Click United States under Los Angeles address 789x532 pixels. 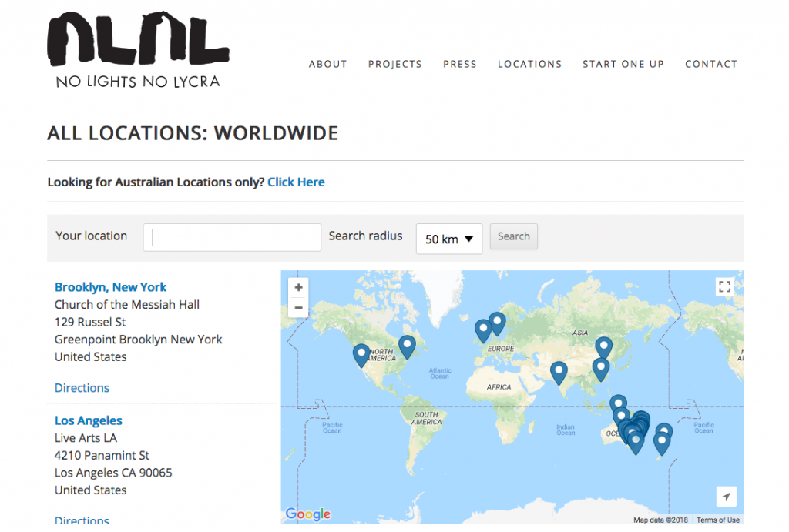click(91, 490)
